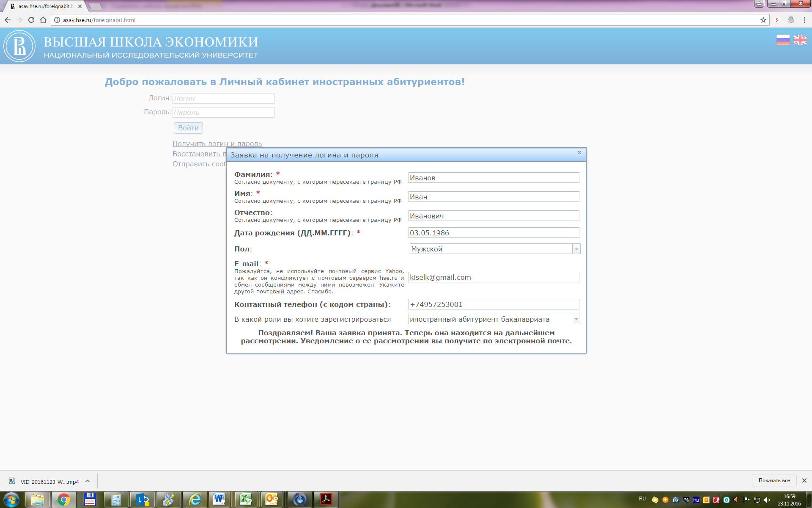Image resolution: width=812 pixels, height=508 pixels.
Task: Close the login request dialog
Action: click(x=579, y=152)
